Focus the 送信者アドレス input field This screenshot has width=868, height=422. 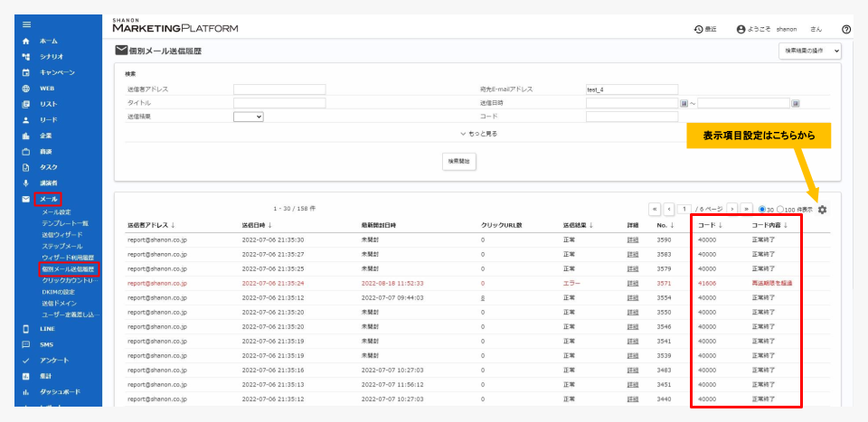tap(279, 89)
